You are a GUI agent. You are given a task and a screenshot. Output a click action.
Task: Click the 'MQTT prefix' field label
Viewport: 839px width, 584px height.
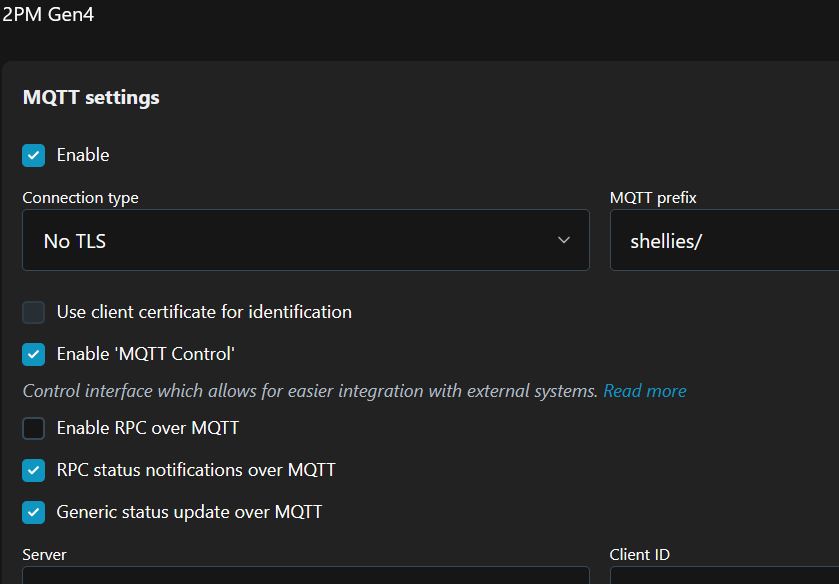click(653, 197)
